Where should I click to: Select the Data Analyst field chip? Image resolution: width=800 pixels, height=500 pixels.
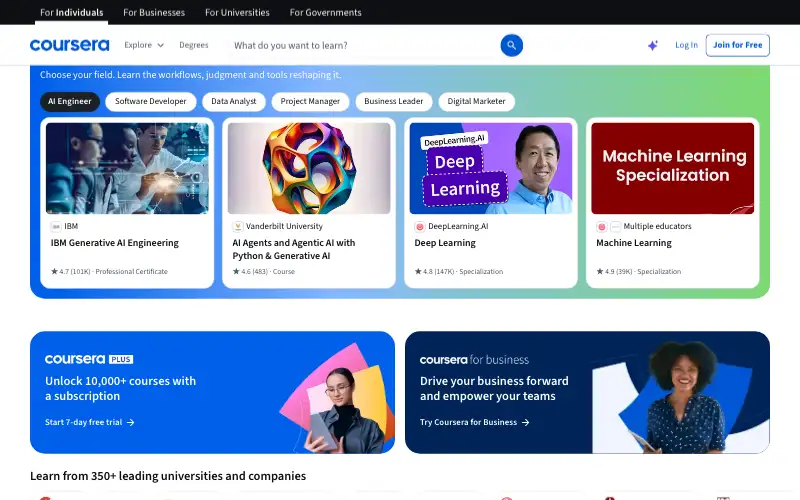(234, 102)
